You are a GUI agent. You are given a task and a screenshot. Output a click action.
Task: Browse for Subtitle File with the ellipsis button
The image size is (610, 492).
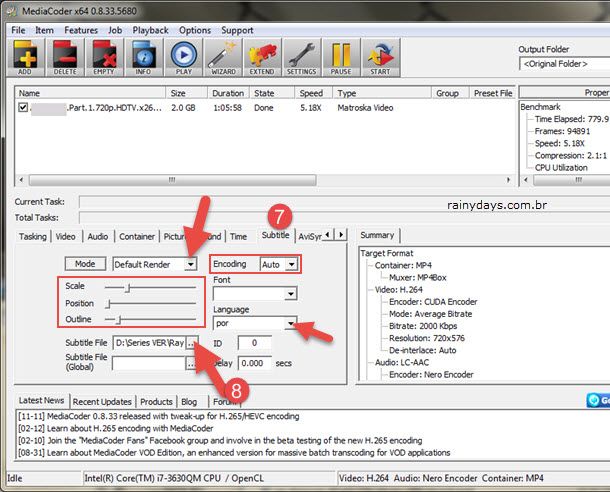point(191,343)
